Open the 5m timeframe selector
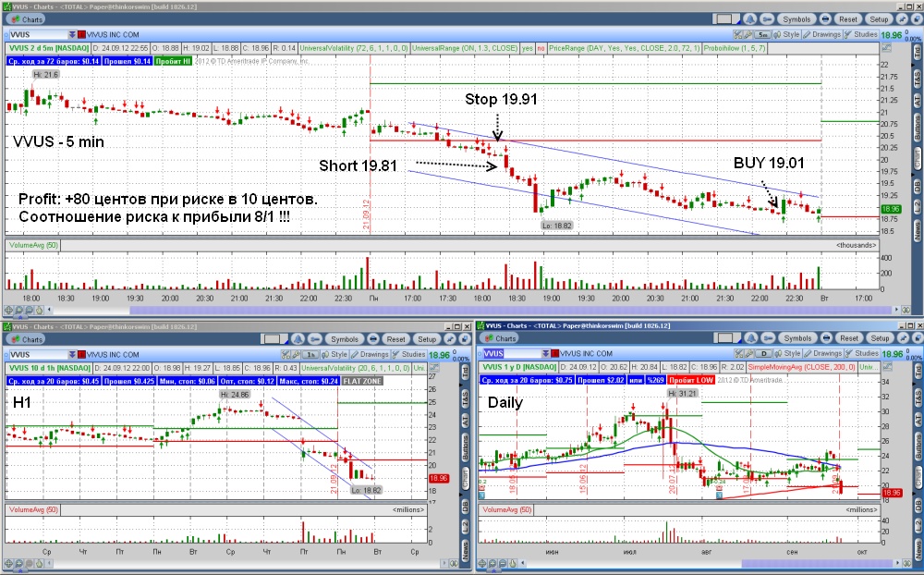 pyautogui.click(x=762, y=35)
